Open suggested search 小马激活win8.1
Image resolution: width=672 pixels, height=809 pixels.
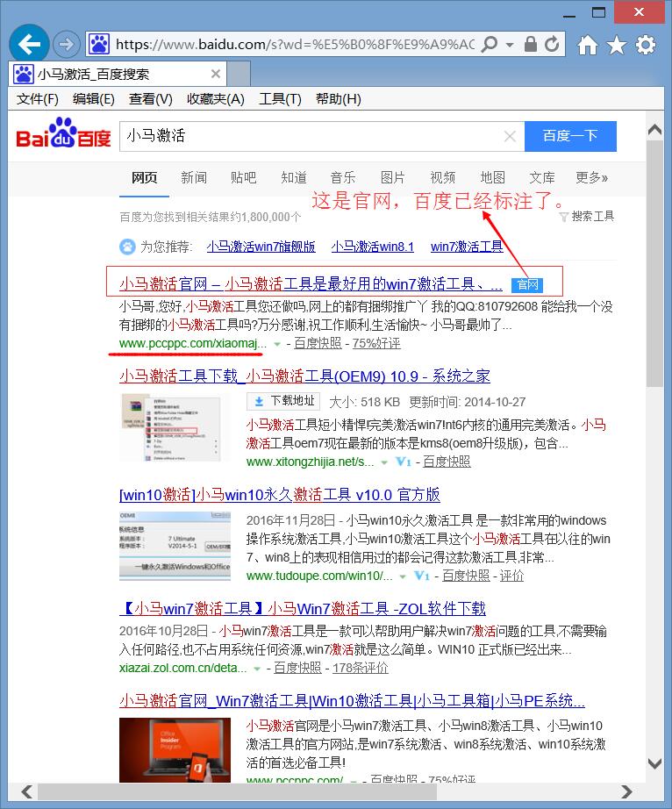372,247
